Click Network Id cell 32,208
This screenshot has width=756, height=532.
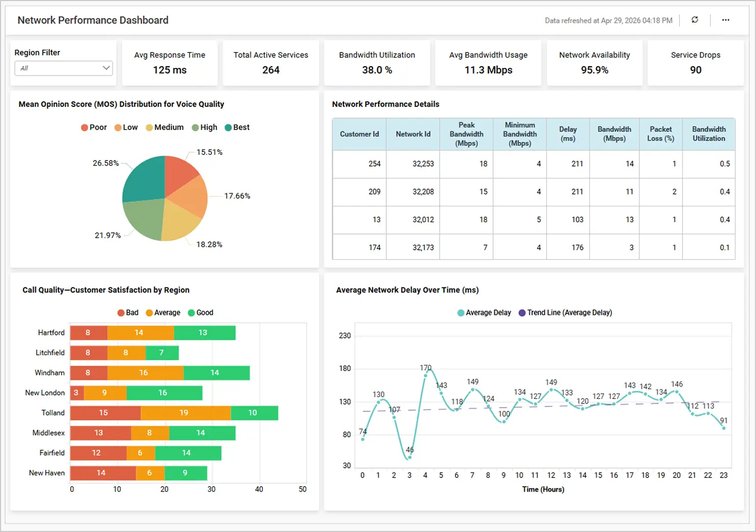coord(413,192)
